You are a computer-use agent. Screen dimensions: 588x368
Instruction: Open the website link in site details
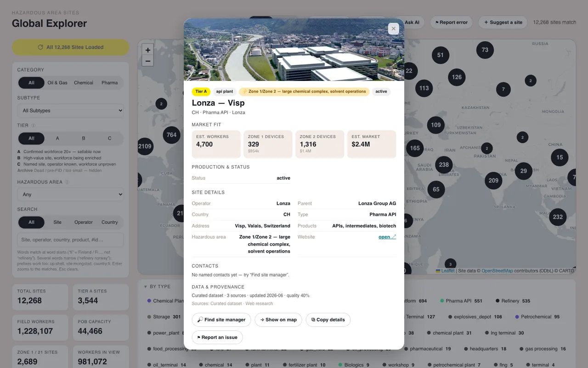387,237
